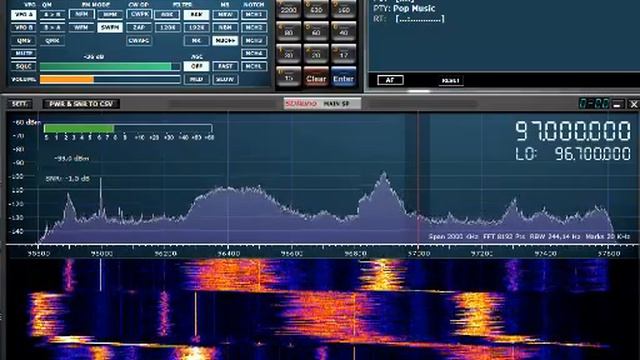The width and height of the screenshot is (640, 360).
Task: Select MFM mode
Action: 110,15
